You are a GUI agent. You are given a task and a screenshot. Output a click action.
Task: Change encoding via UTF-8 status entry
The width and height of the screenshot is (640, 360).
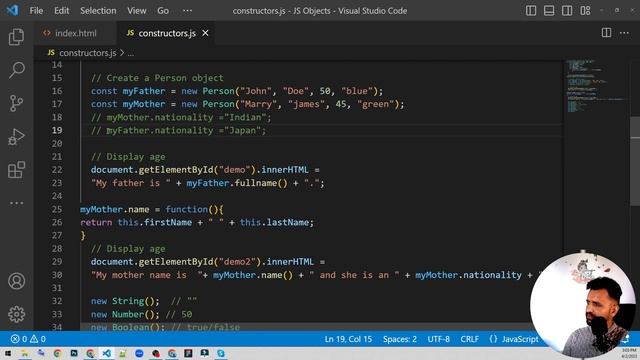tap(438, 339)
